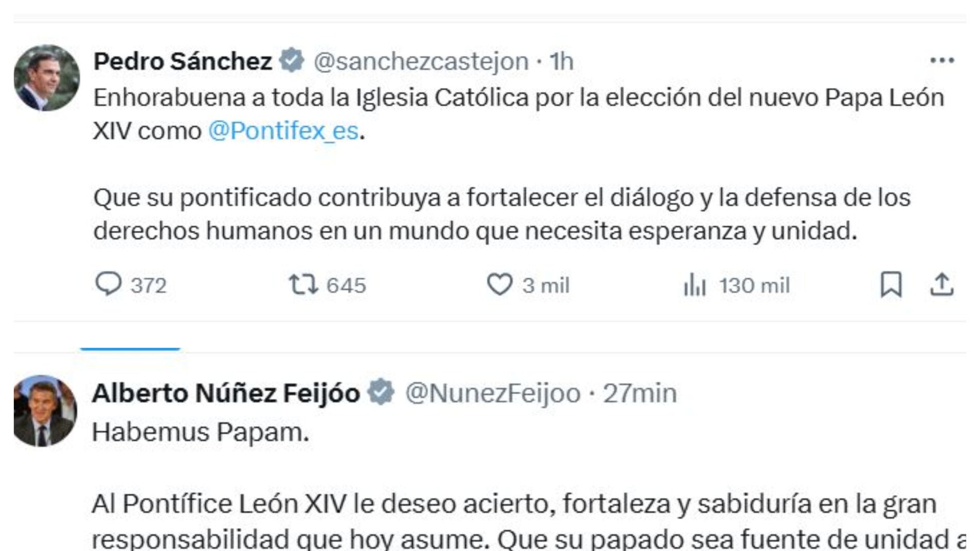Image resolution: width=980 pixels, height=551 pixels.
Task: Like Pedro Sánchez's tweet
Action: (x=499, y=284)
